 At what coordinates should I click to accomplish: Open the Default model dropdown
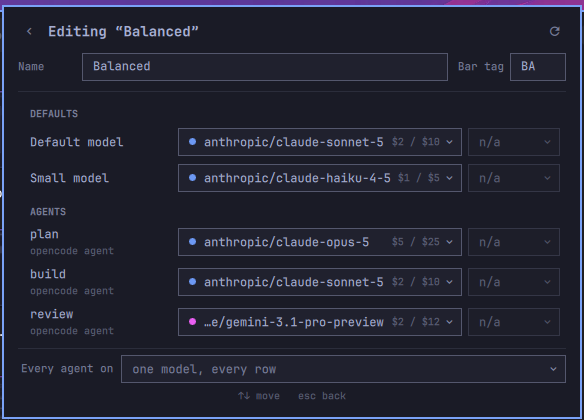pyautogui.click(x=320, y=142)
